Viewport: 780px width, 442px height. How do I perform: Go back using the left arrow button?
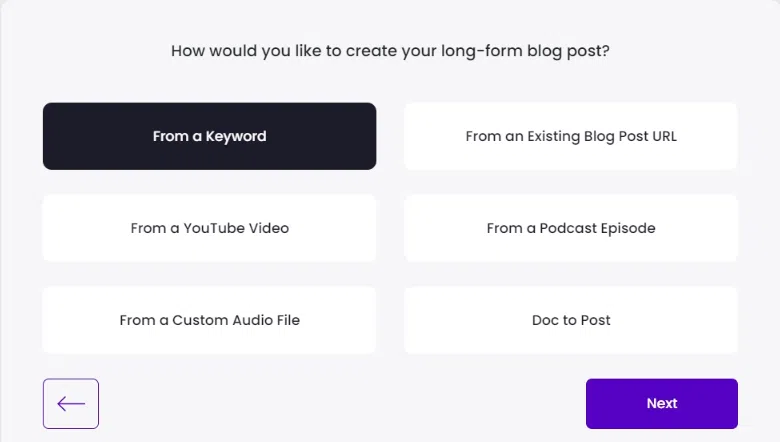point(71,404)
